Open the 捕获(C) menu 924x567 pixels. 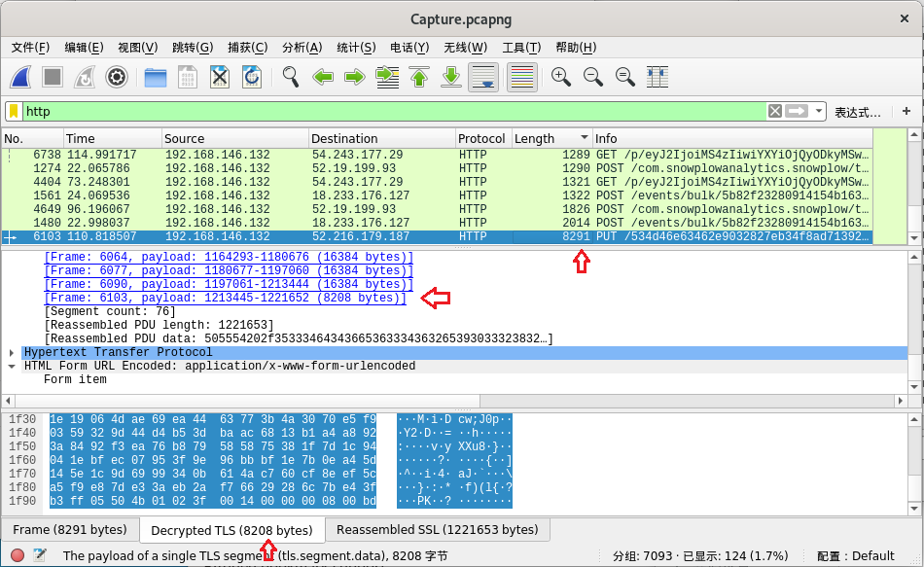point(247,48)
